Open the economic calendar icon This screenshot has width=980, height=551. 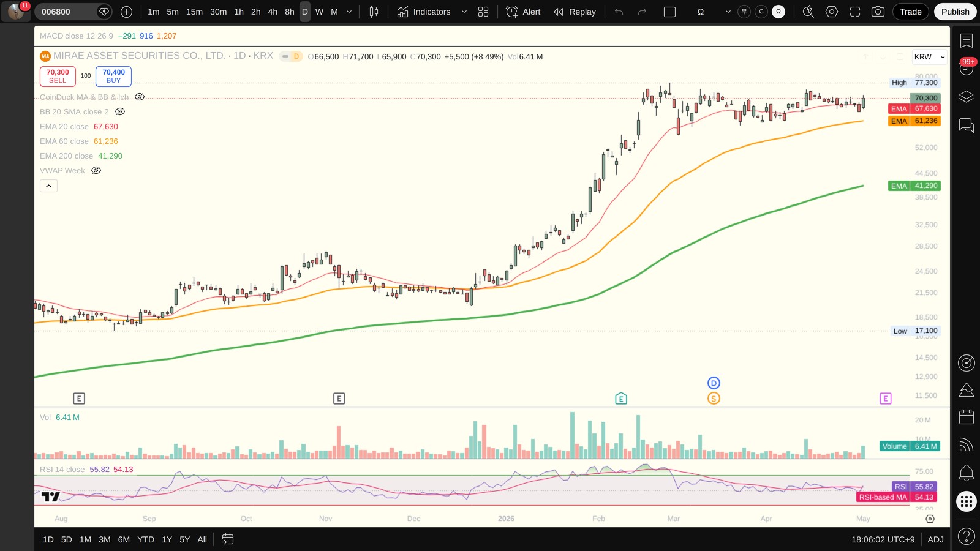[x=966, y=417]
